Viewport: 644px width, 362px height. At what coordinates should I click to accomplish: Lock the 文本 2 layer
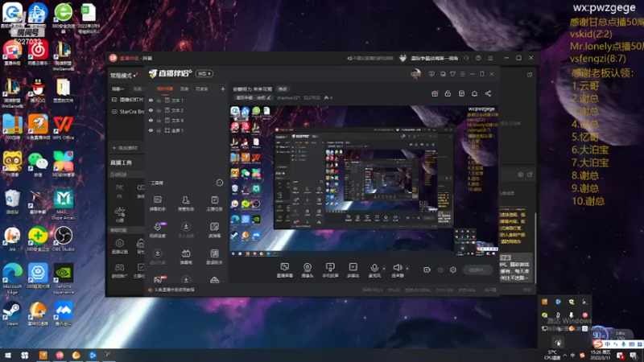pos(159,110)
